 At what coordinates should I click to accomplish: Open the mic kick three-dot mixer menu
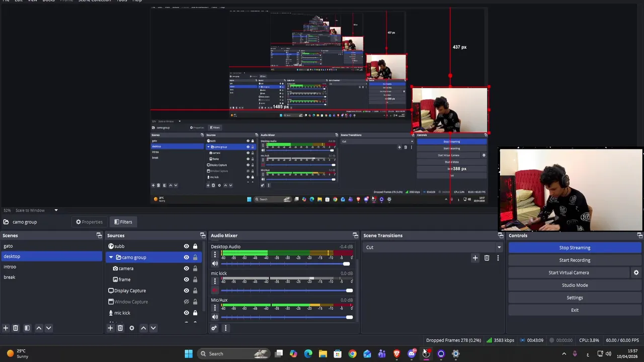pyautogui.click(x=215, y=281)
